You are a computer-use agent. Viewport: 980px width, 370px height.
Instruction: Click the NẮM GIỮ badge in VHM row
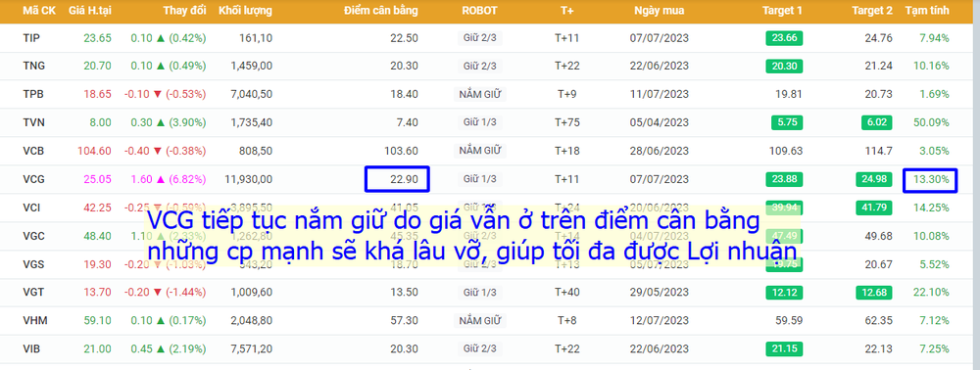(479, 321)
